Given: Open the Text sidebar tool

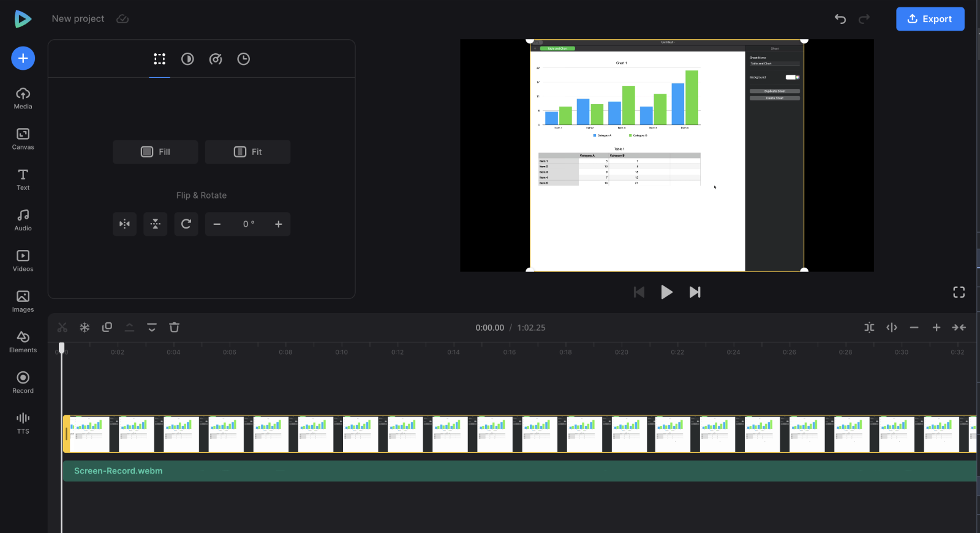Looking at the screenshot, I should click(x=23, y=180).
